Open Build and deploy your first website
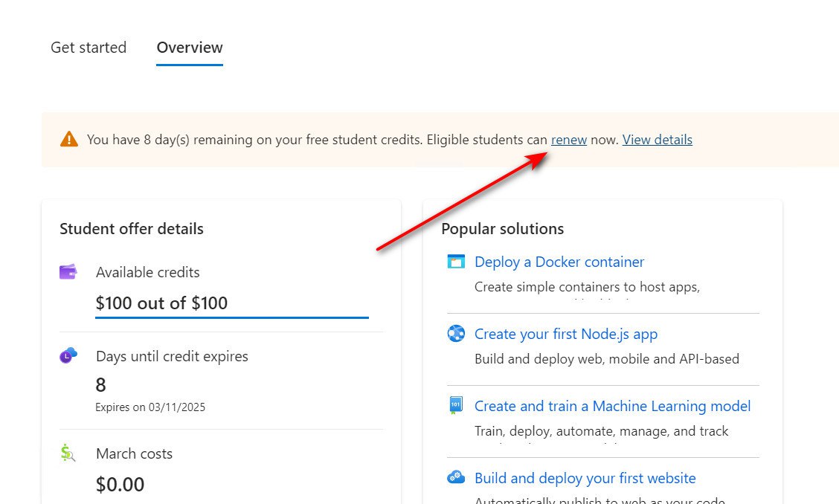This screenshot has width=839, height=504. (585, 478)
